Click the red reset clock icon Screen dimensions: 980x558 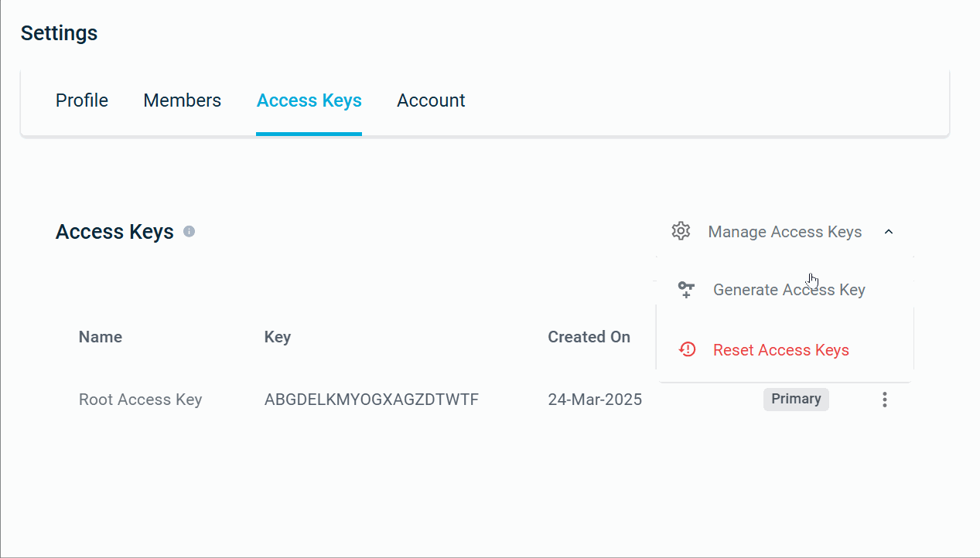pos(687,350)
